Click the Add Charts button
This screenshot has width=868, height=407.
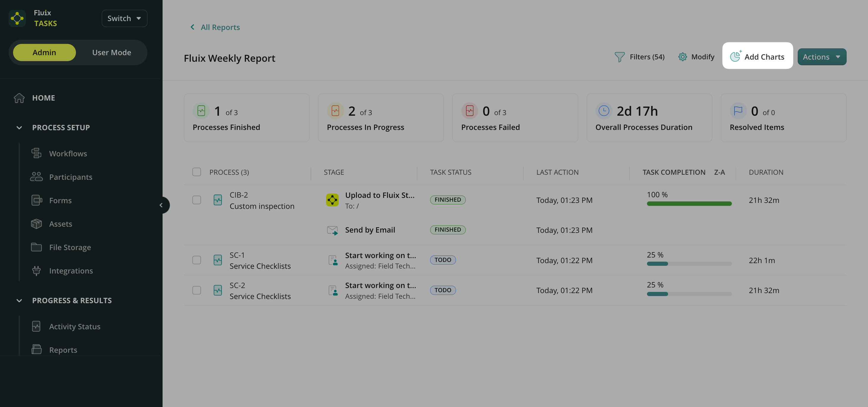[757, 56]
